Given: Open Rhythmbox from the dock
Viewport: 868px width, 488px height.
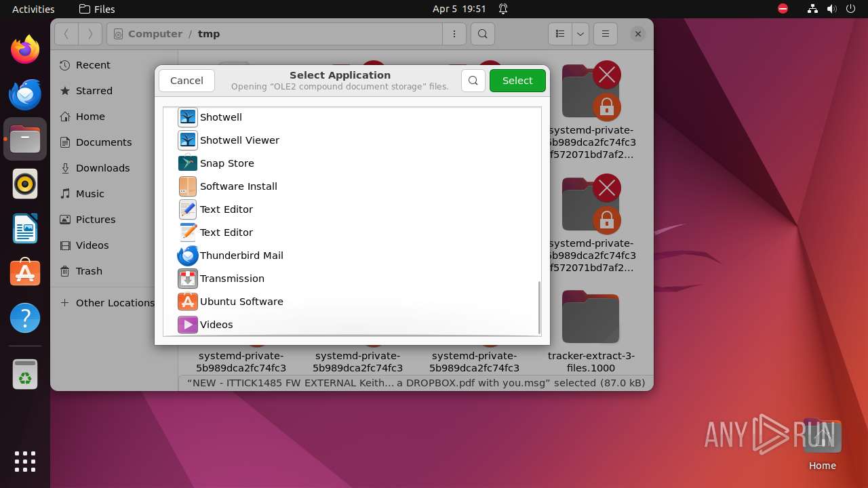Looking at the screenshot, I should pyautogui.click(x=25, y=184).
